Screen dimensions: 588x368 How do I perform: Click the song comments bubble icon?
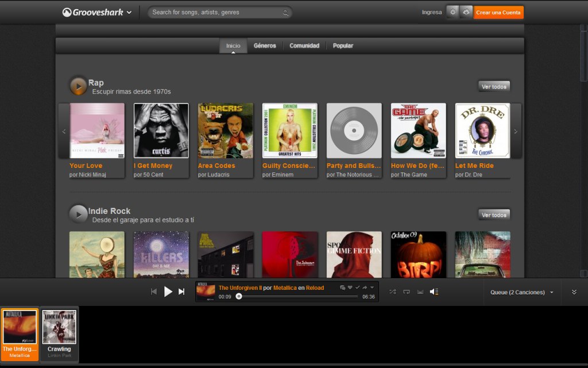342,287
